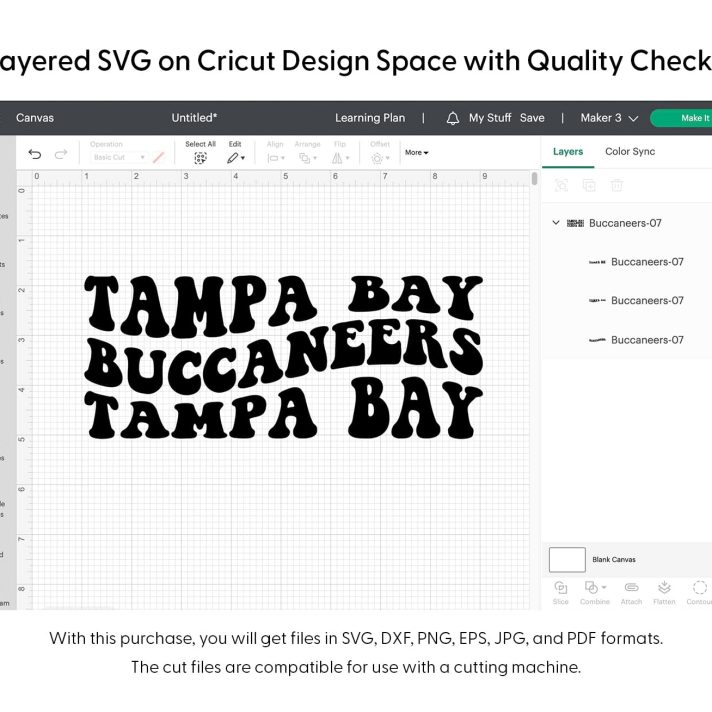This screenshot has height=712, width=712.
Task: Open the Maker 3 machine dropdown
Action: point(609,118)
